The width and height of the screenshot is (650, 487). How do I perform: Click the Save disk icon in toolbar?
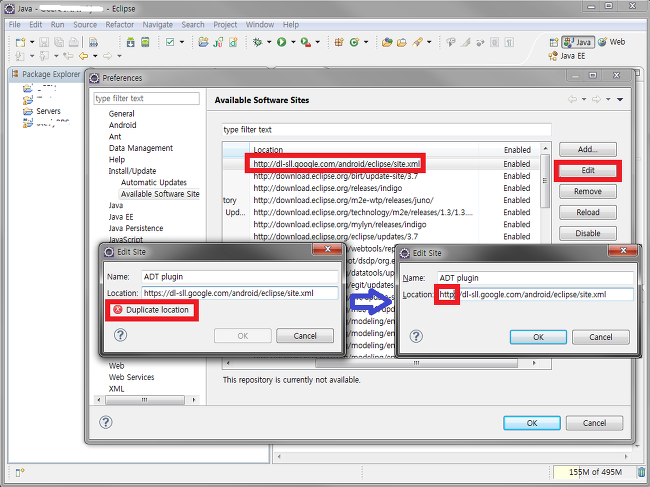[44, 42]
